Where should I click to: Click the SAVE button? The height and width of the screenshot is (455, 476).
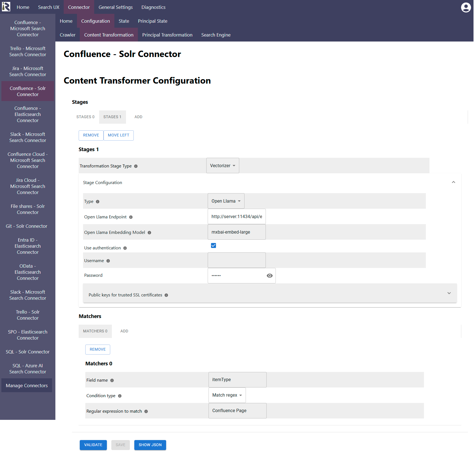(x=120, y=445)
